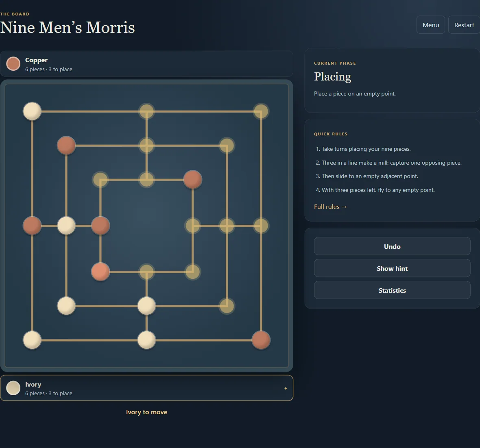Viewport: 480px width, 448px height.
Task: Place a piece on middle square top-right corner
Action: coord(227,146)
